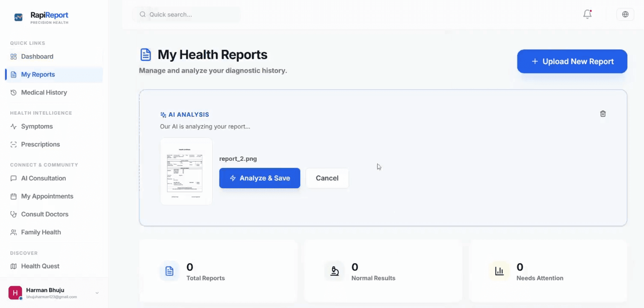The image size is (644, 308).
Task: Click the bhujuharman123@gmail.com email text
Action: (x=51, y=297)
